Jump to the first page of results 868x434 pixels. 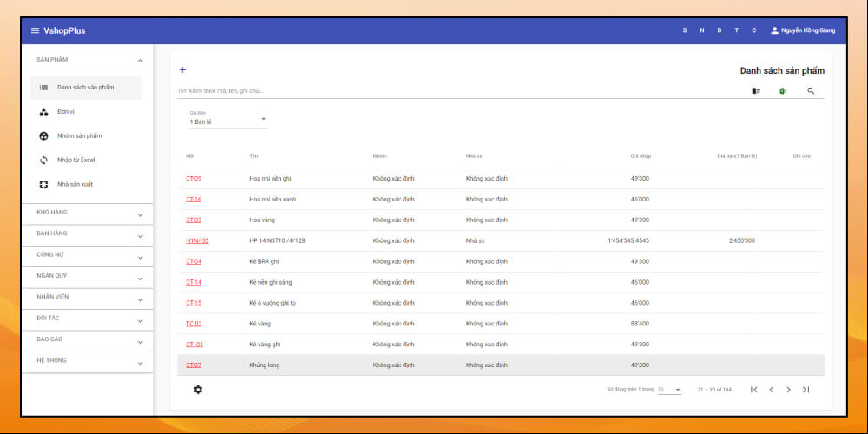[x=753, y=390]
